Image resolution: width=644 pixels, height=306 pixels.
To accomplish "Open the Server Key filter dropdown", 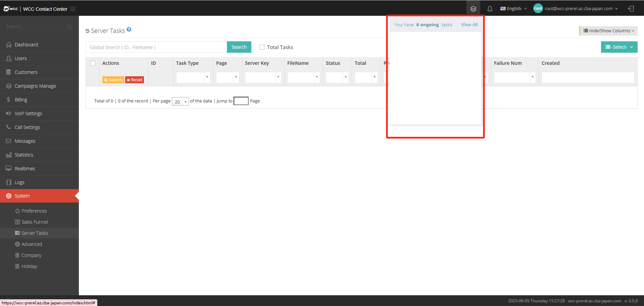I will coord(263,77).
